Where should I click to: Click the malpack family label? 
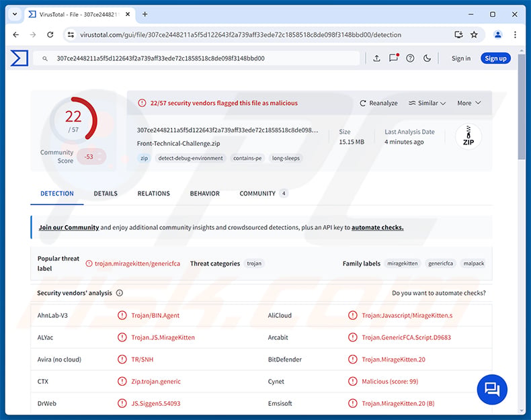click(473, 263)
